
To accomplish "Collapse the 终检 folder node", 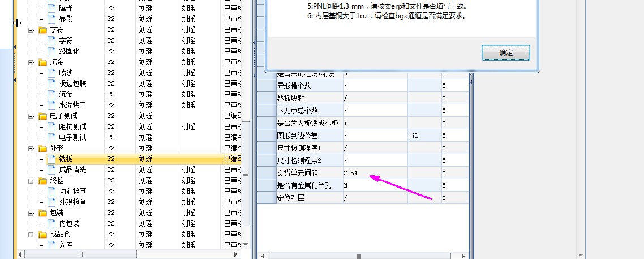I will point(31,181).
